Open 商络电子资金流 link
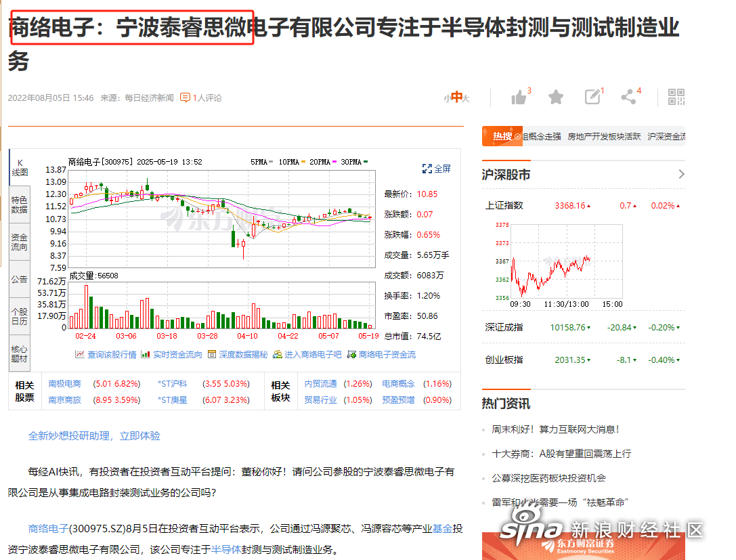This screenshot has height=560, width=736. tap(382, 354)
